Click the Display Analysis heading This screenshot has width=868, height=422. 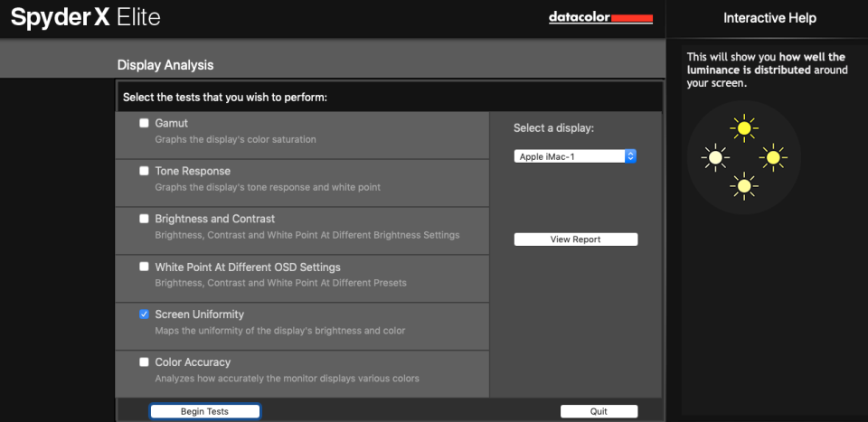(165, 65)
